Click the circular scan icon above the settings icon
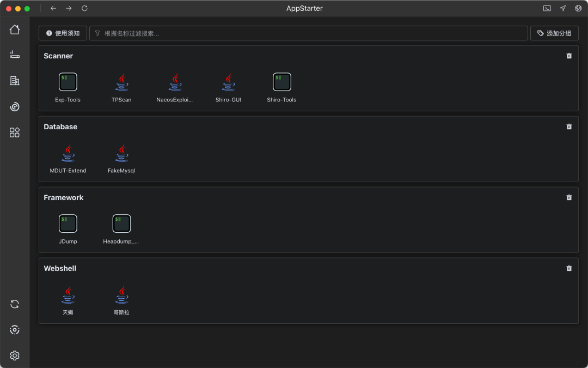Image resolution: width=588 pixels, height=368 pixels. [15, 330]
